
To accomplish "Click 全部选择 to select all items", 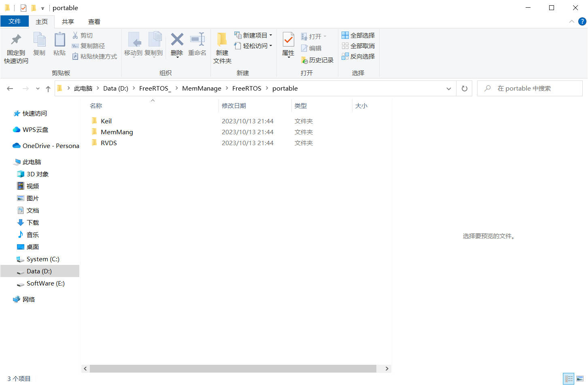I will pyautogui.click(x=358, y=35).
